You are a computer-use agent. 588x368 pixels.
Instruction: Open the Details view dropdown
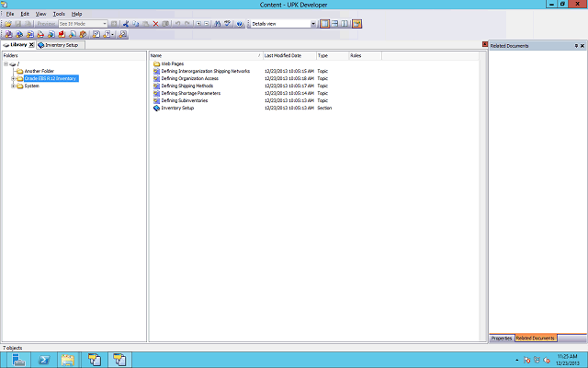click(x=312, y=23)
